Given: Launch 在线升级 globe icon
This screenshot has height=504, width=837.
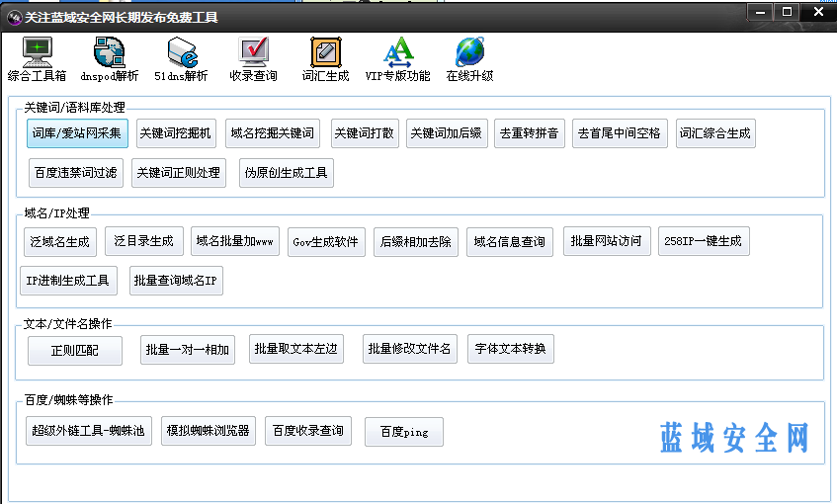Looking at the screenshot, I should point(469,52).
